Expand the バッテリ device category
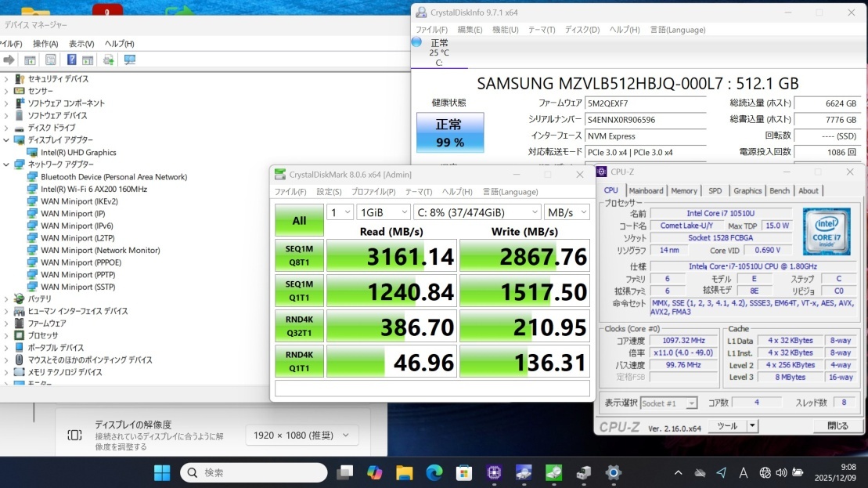Viewport: 868px width, 488px height. click(6, 299)
